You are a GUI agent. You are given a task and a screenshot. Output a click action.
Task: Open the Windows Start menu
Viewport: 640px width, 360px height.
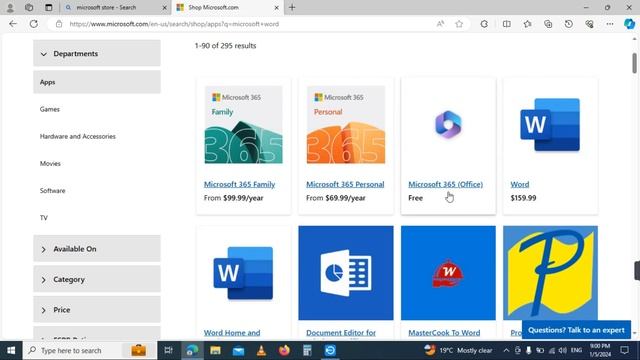[11, 350]
